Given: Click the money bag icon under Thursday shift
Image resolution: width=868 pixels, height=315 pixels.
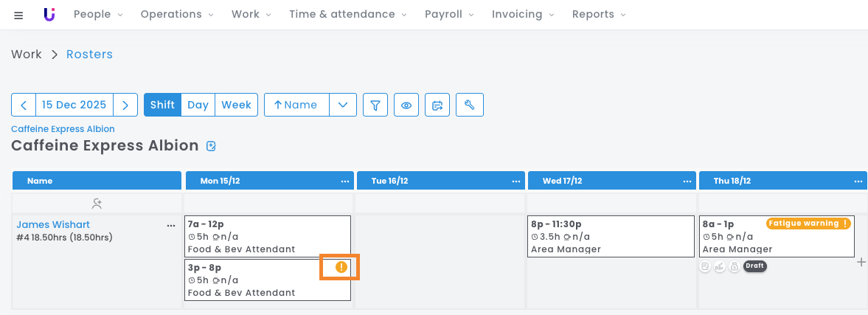Looking at the screenshot, I should (x=734, y=266).
